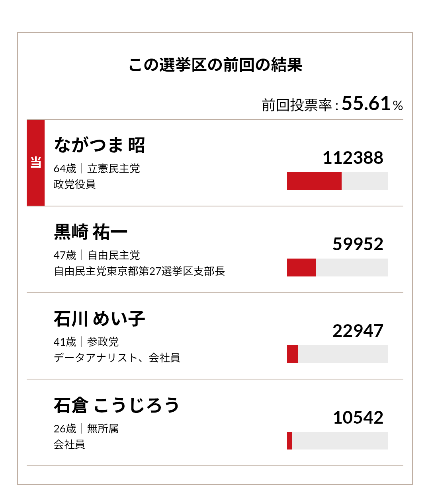Click the vote count 22947
The width and height of the screenshot is (430, 504).
[x=358, y=331]
